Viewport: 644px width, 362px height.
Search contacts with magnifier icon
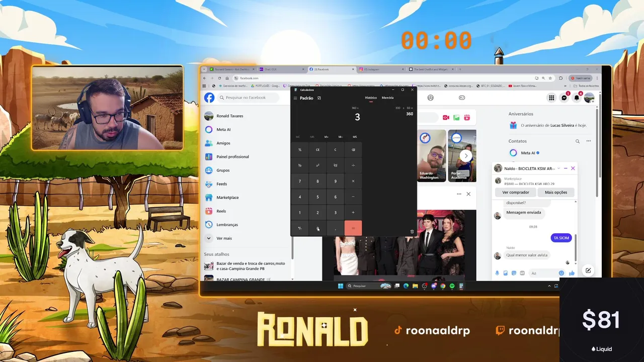click(578, 141)
